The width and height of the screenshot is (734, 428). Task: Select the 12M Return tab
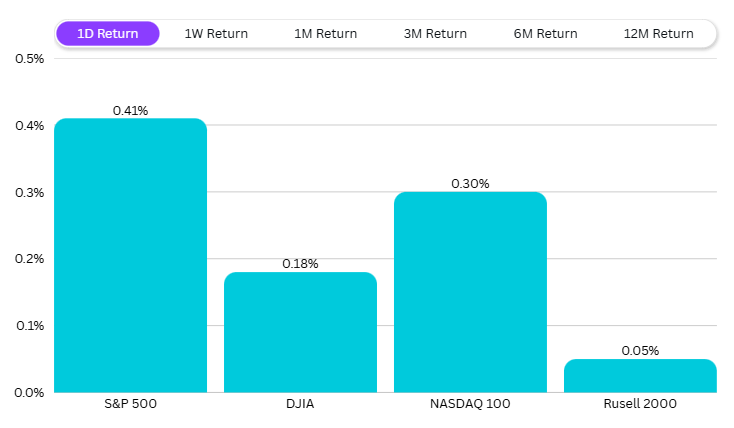point(658,33)
